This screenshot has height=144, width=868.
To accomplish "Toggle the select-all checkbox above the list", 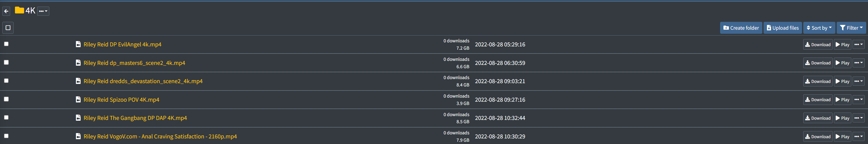I will pos(8,28).
